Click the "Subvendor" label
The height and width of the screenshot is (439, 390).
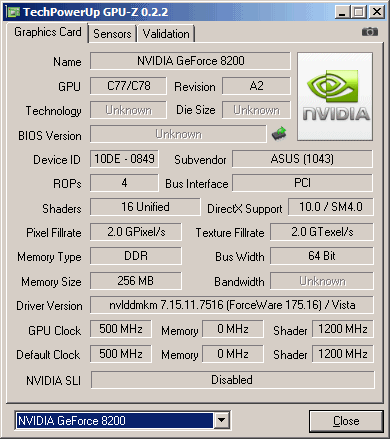[200, 160]
